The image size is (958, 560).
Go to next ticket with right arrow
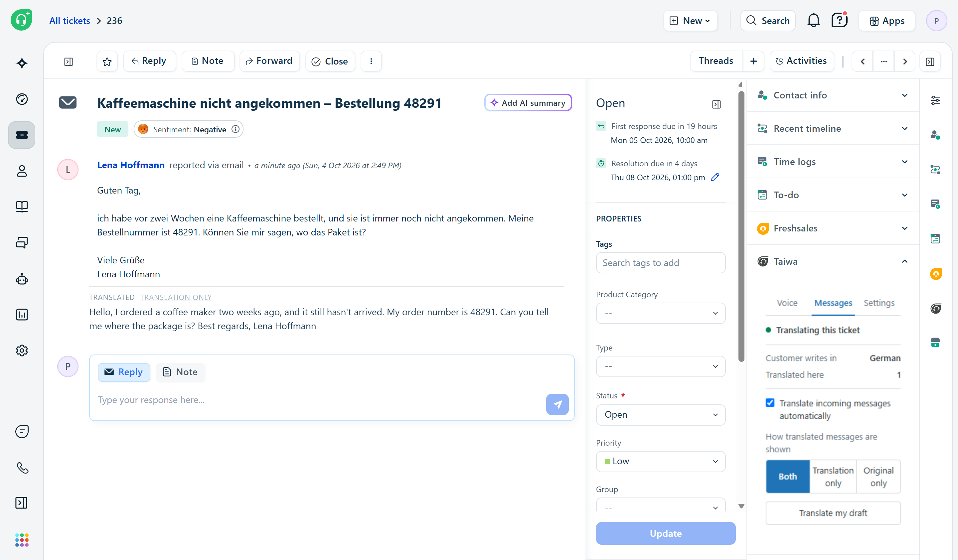905,61
